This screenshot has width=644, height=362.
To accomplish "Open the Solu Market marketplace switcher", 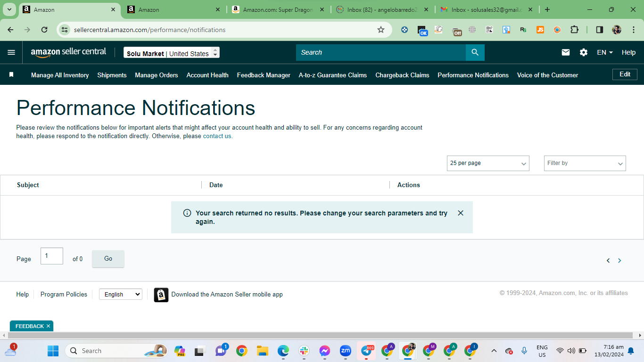I will [x=172, y=53].
